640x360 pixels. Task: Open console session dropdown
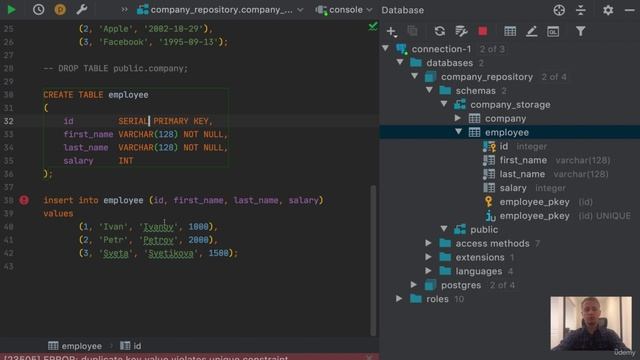click(x=344, y=10)
